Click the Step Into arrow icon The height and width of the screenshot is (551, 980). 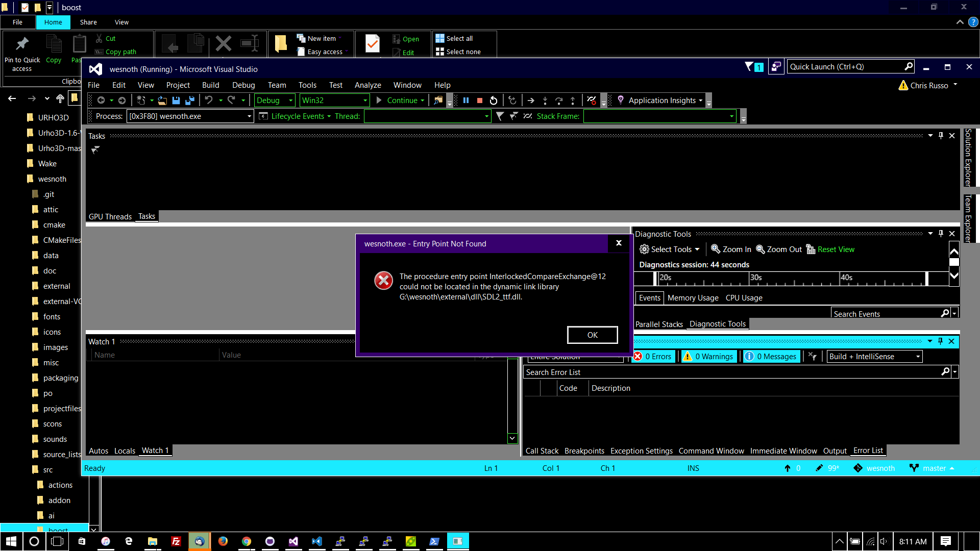pos(545,101)
